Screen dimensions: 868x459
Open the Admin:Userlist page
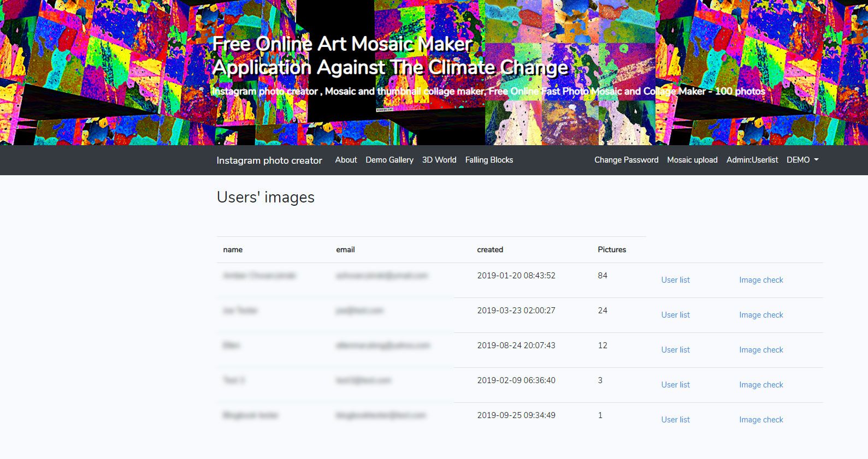[x=752, y=160]
